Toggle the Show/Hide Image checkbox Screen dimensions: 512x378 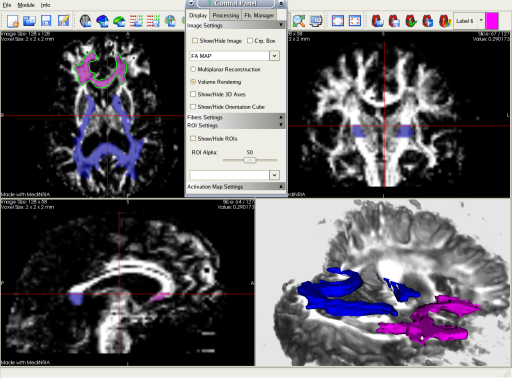click(195, 41)
